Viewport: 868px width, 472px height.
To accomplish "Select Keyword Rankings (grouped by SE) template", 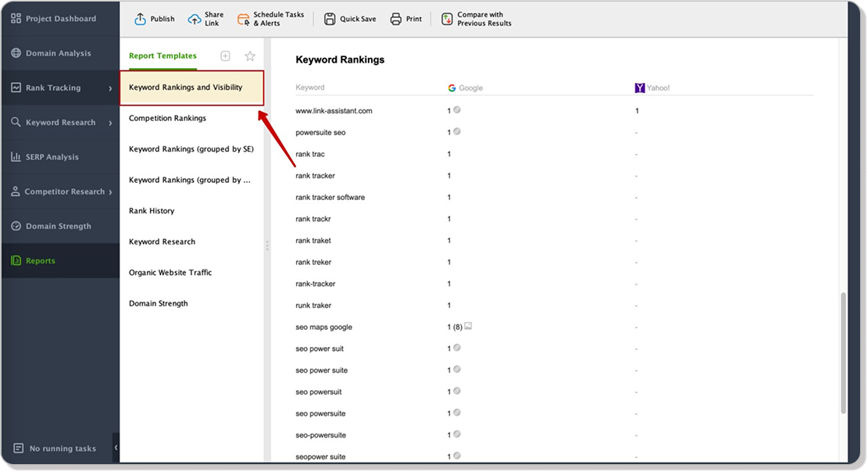I will (x=191, y=149).
